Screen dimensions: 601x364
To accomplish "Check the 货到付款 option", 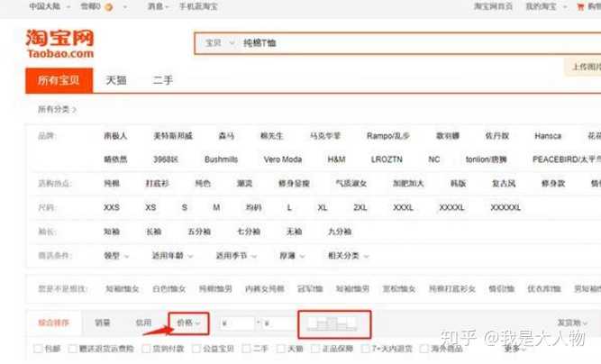I will [x=146, y=349].
